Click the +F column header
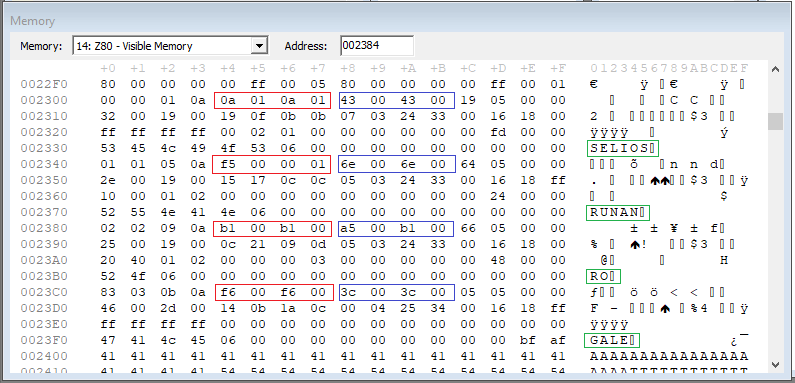The height and width of the screenshot is (383, 795). pos(558,68)
